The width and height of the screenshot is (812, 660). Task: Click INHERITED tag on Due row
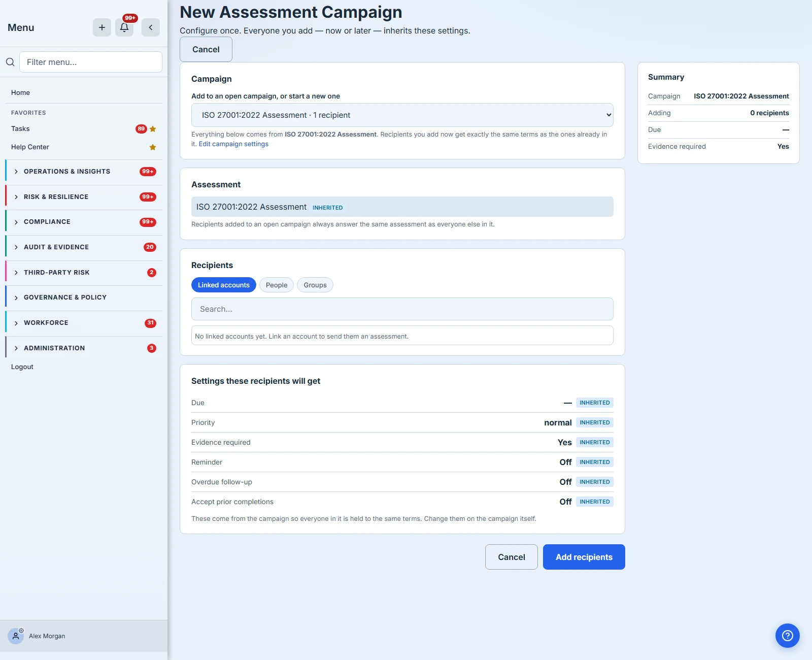pos(595,403)
